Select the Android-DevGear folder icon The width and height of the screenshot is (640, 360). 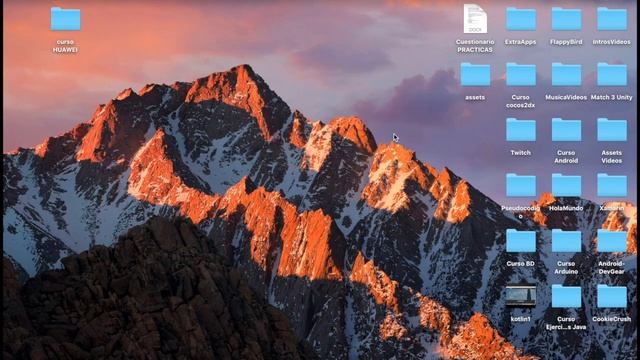(612, 241)
